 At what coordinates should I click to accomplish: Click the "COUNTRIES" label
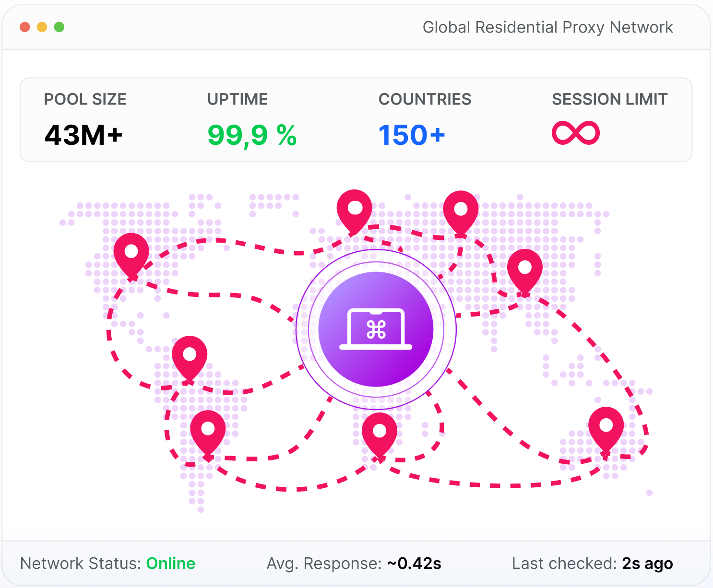tap(425, 99)
